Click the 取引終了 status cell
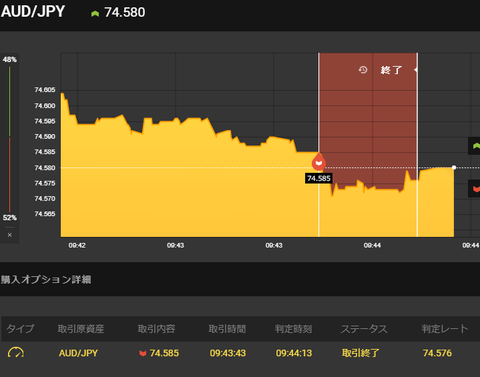Viewport: 480px width, 377px height. [360, 353]
